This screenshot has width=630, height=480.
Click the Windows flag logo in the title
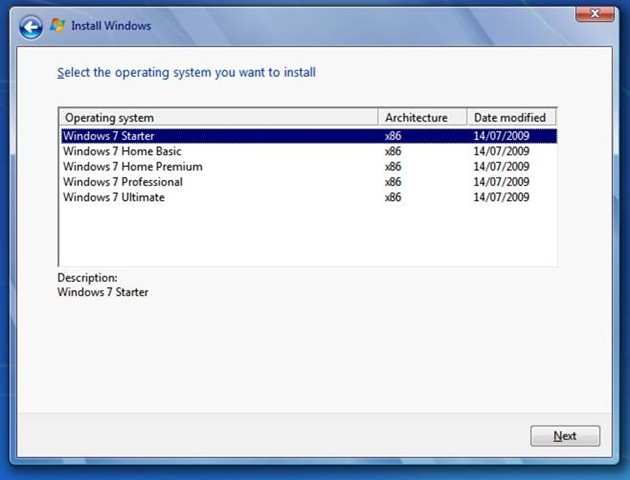pyautogui.click(x=57, y=26)
